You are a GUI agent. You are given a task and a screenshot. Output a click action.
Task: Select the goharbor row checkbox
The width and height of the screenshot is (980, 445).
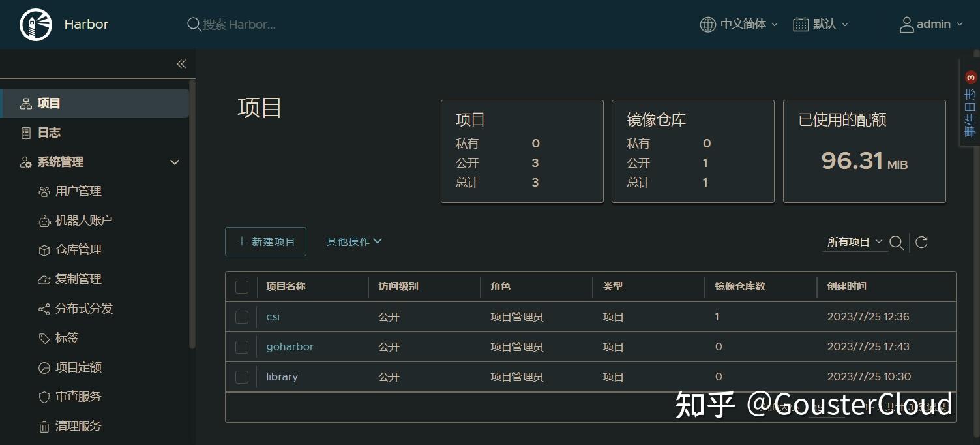point(242,346)
